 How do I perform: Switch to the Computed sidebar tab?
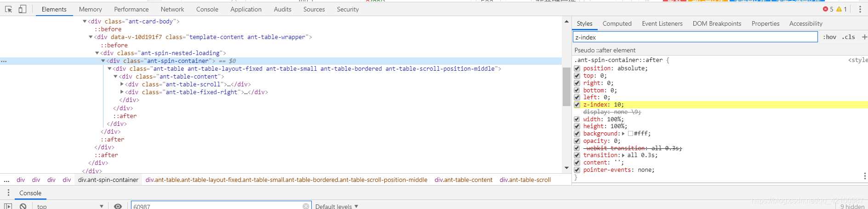point(617,23)
